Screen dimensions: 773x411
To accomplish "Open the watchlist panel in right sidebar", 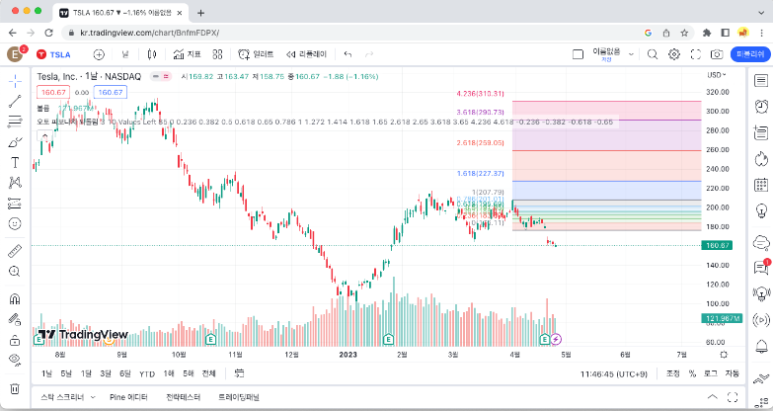I will click(761, 81).
